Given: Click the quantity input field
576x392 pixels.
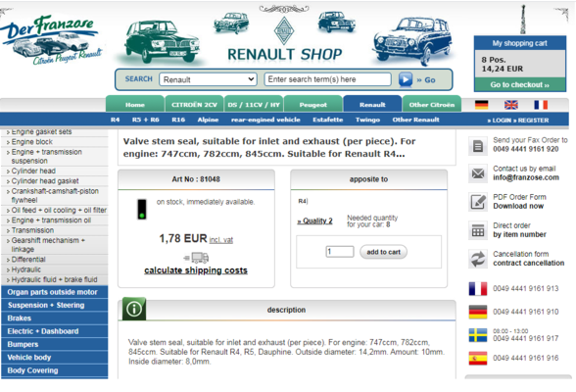Looking at the screenshot, I should pos(340,252).
